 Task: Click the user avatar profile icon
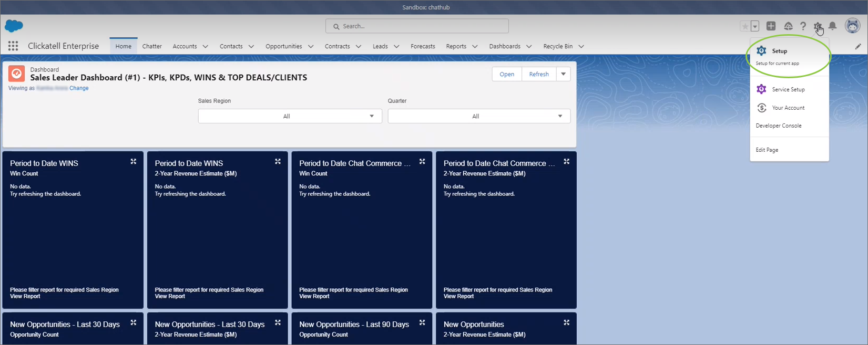pos(852,26)
